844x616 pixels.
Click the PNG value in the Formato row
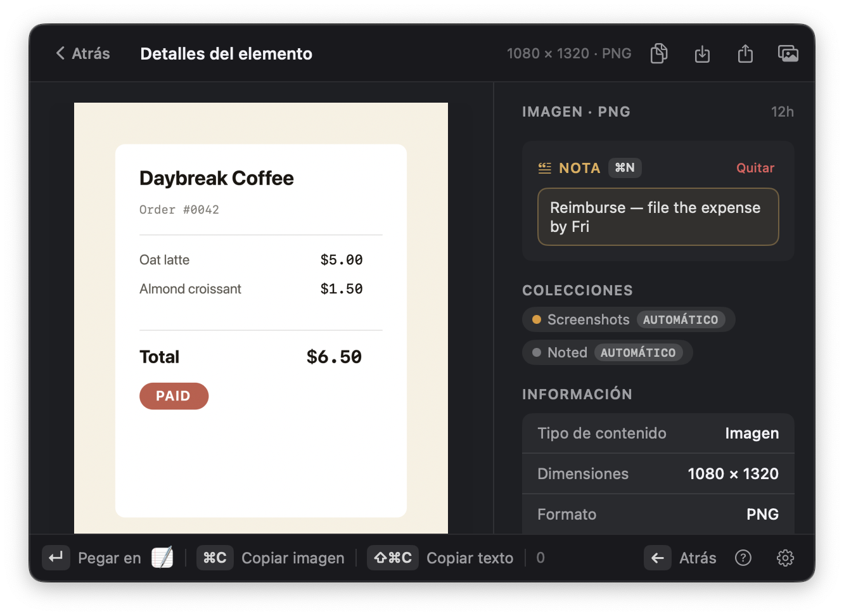[x=762, y=515]
